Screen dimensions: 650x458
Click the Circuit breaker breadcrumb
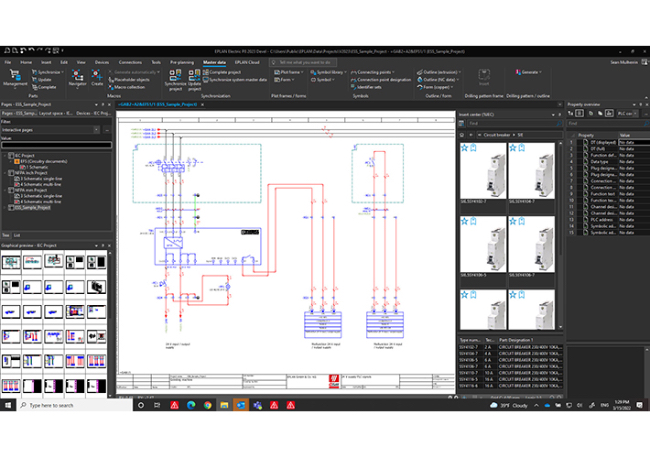pyautogui.click(x=496, y=135)
